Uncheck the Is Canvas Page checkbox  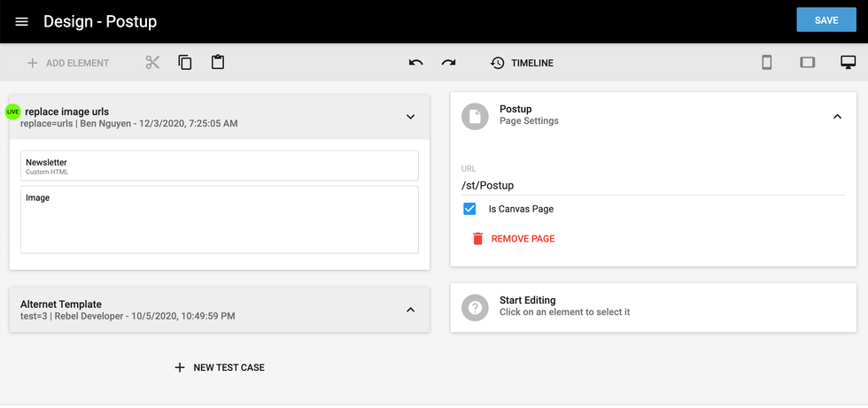[x=470, y=209]
